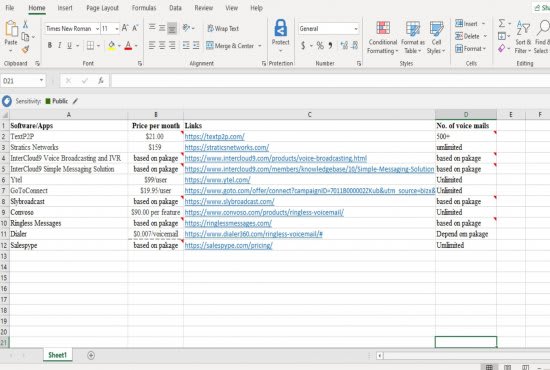Click the Insert Function fx icon
550x370 pixels.
[101, 81]
